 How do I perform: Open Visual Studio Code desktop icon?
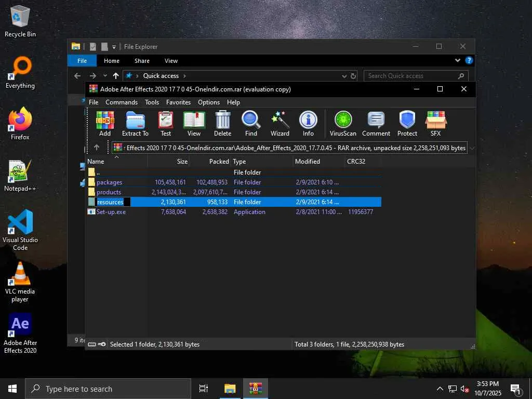(20, 230)
